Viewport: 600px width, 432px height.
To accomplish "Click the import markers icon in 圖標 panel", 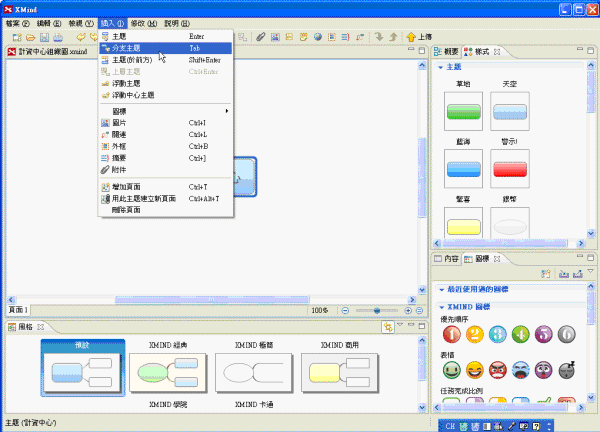I will coord(564,274).
